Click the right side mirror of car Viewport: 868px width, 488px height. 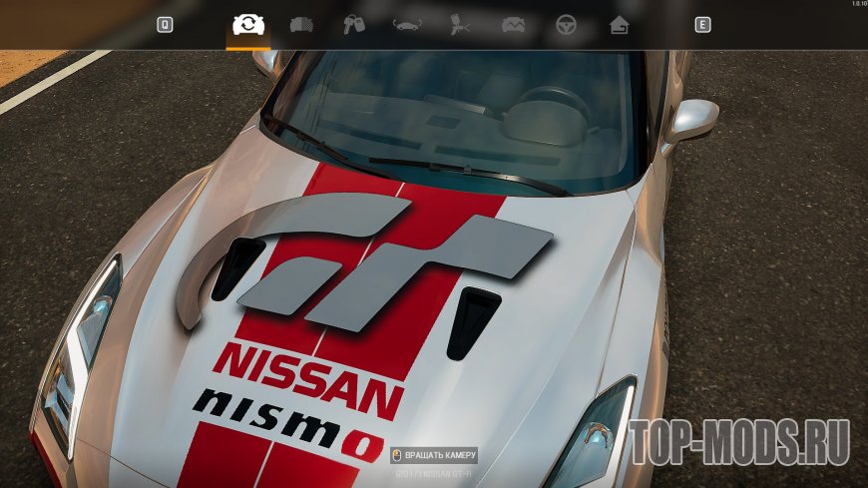691,118
